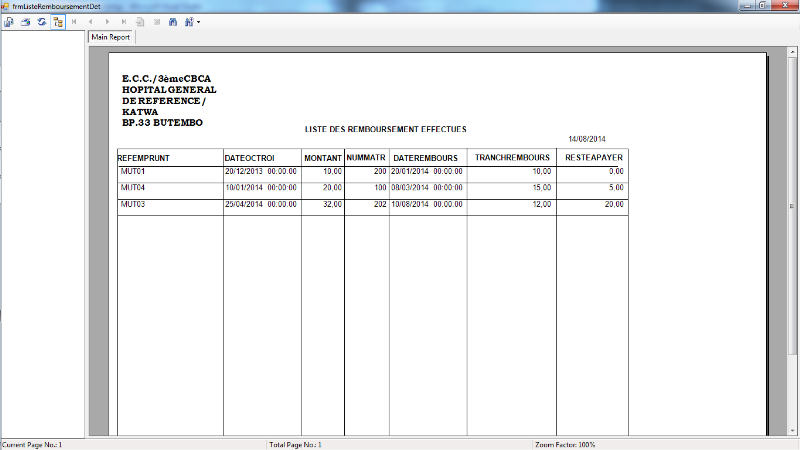Click the DATEREMBOURS column header

coord(426,158)
